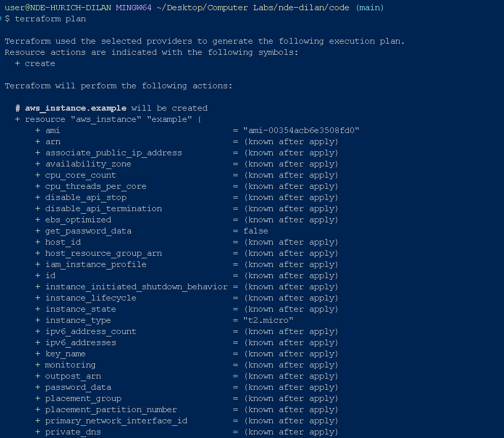This screenshot has height=438, width=504.
Task: Click the prompt user@NDE-HURICH-DILAN text
Action: click(58, 8)
